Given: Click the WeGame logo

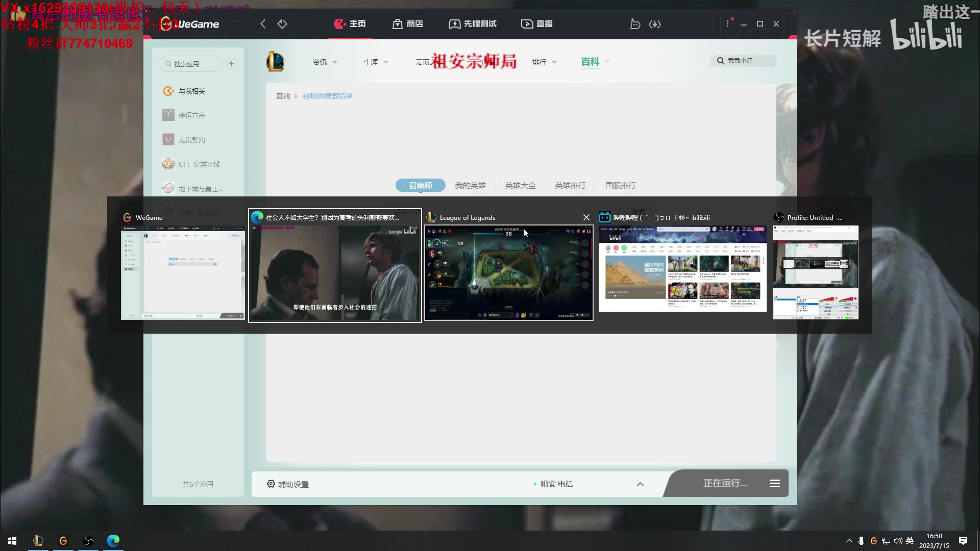Looking at the screenshot, I should pyautogui.click(x=190, y=24).
